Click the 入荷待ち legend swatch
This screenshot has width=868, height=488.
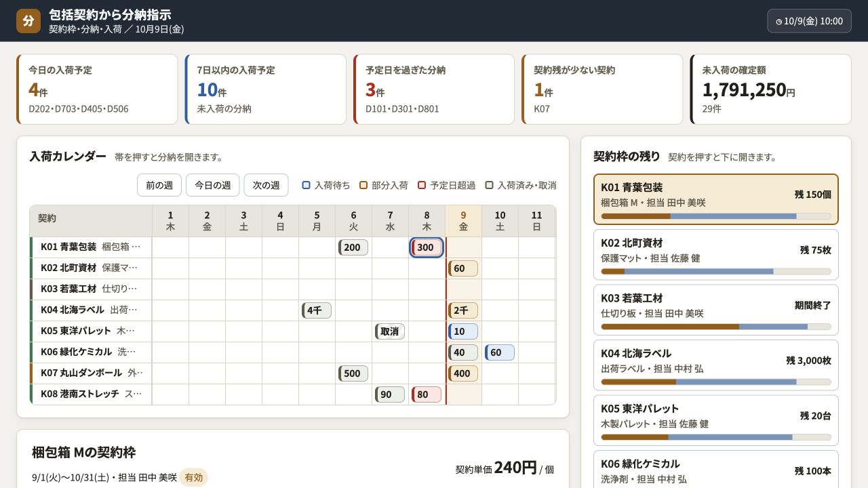(307, 185)
